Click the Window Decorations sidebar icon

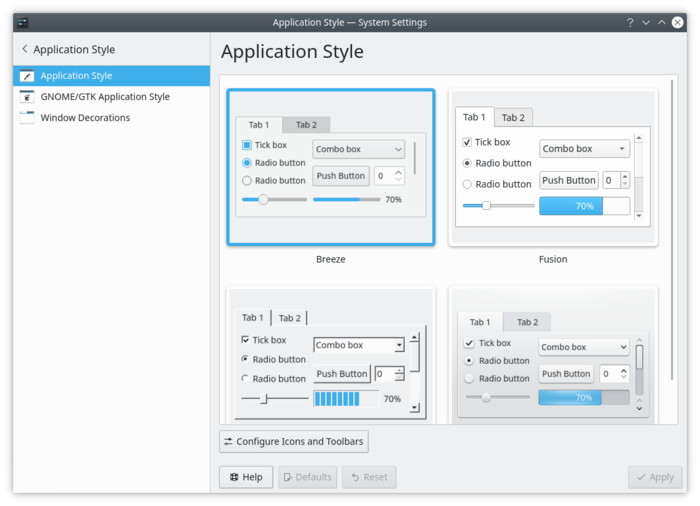26,118
